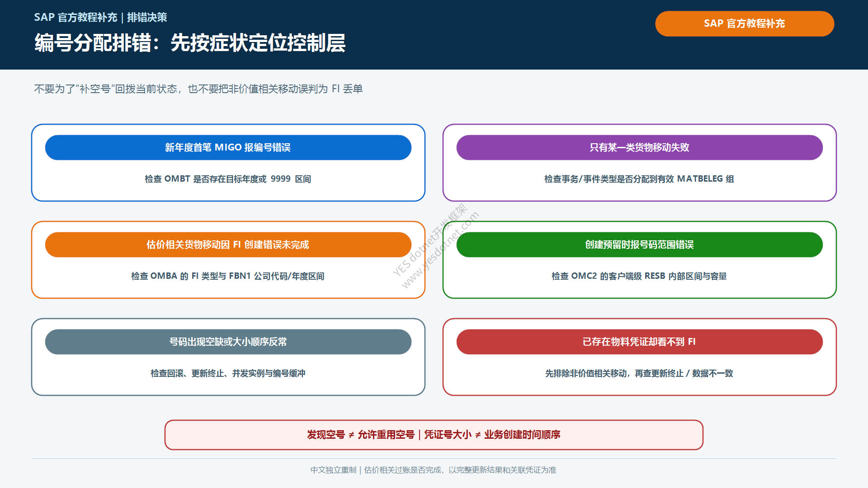Click the text 先排除非价值相关移动，再查更新终止 / 数据不一致

pos(639,373)
